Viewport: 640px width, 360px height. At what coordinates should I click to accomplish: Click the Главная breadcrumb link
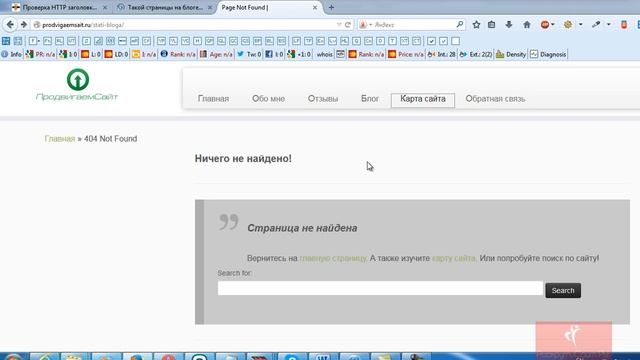click(x=60, y=139)
